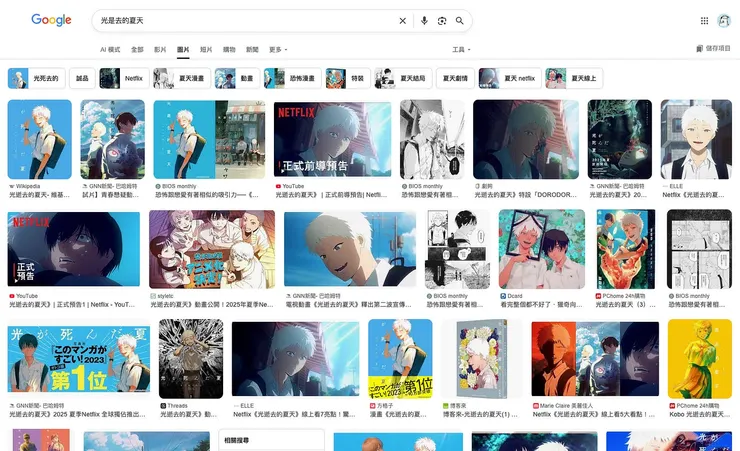Clear the search query with the X icon

403,21
